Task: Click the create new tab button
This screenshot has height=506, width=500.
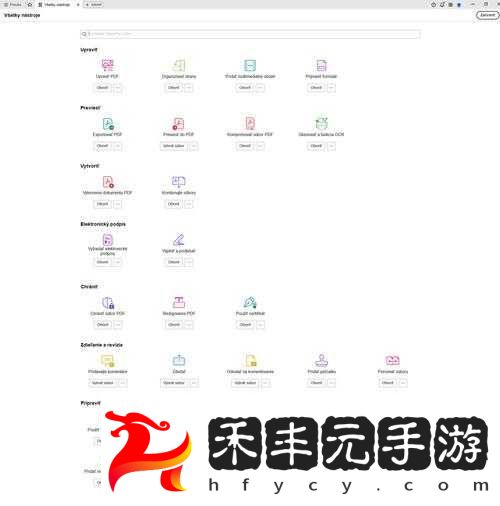Action: point(93,5)
